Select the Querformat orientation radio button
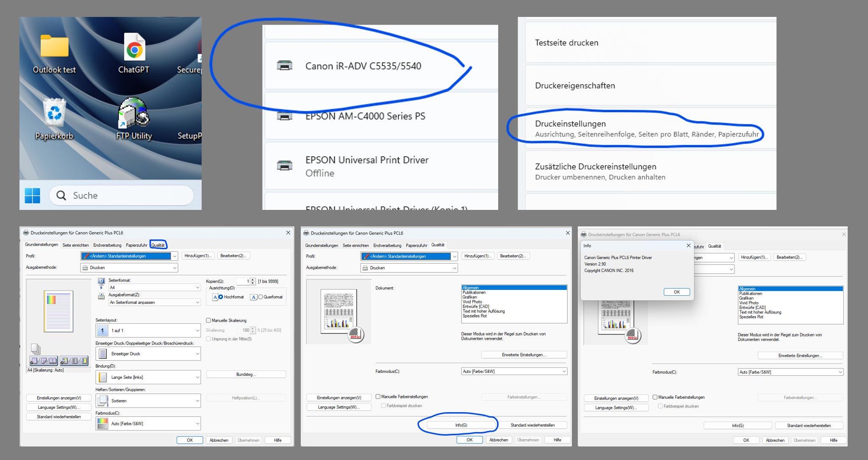 coord(261,297)
